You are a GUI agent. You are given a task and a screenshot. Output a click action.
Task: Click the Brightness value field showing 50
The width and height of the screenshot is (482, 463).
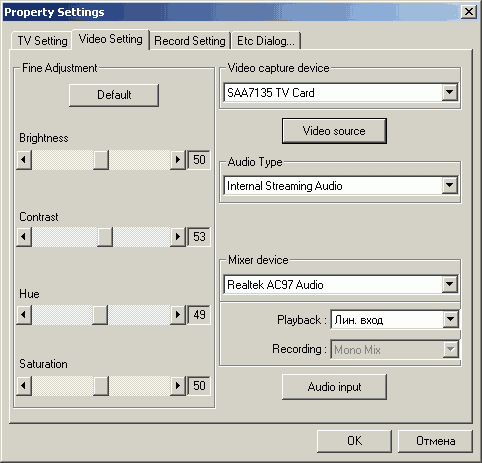pos(199,160)
